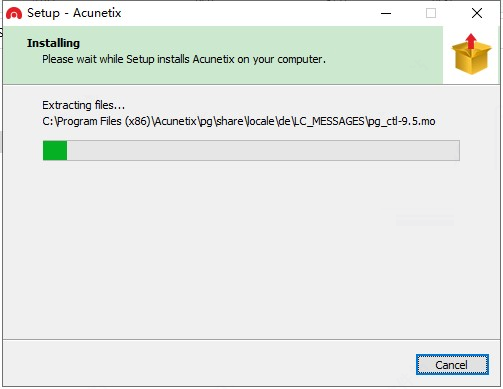The height and width of the screenshot is (389, 503).
Task: Close the Acunetix Setup dialog
Action: point(477,13)
